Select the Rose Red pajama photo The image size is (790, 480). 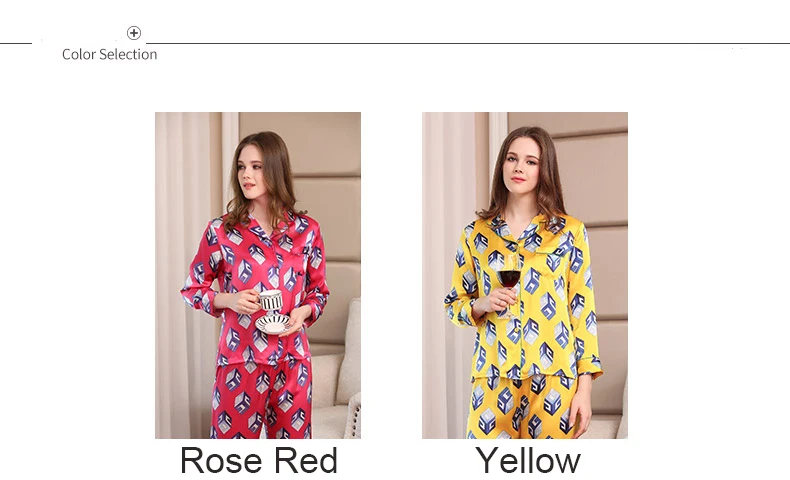[257, 275]
